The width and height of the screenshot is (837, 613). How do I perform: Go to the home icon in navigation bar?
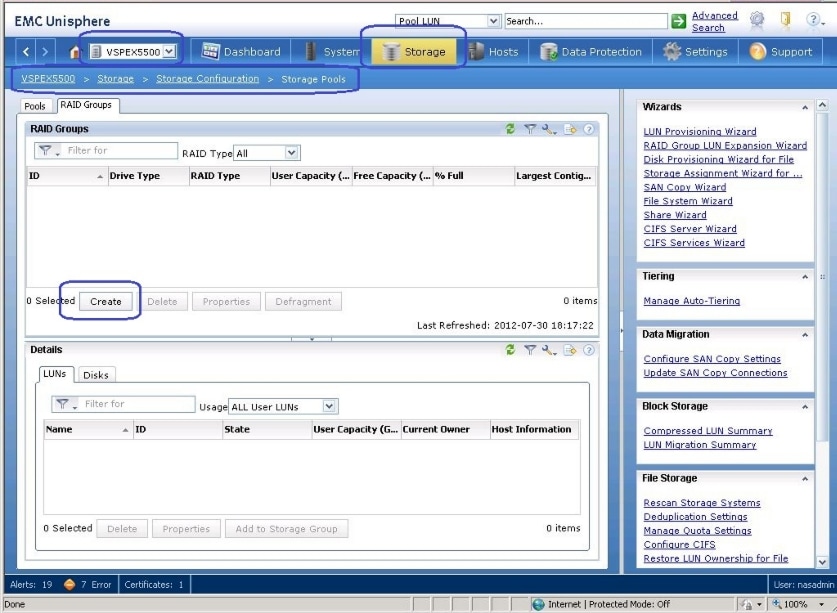(x=75, y=52)
